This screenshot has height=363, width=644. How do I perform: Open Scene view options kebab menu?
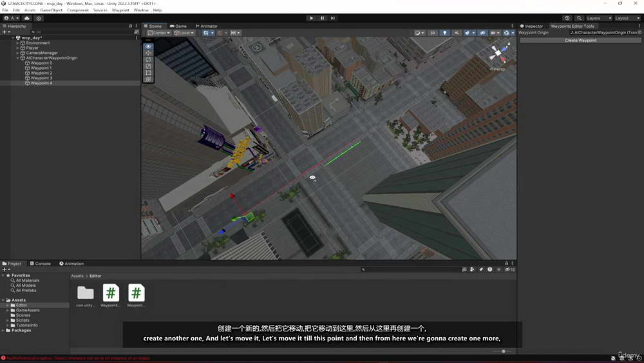pos(512,26)
